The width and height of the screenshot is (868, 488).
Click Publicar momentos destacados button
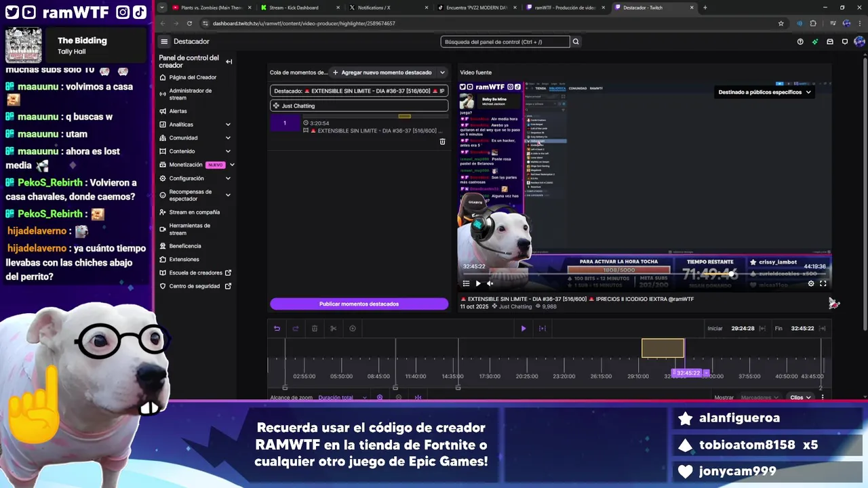[359, 304]
